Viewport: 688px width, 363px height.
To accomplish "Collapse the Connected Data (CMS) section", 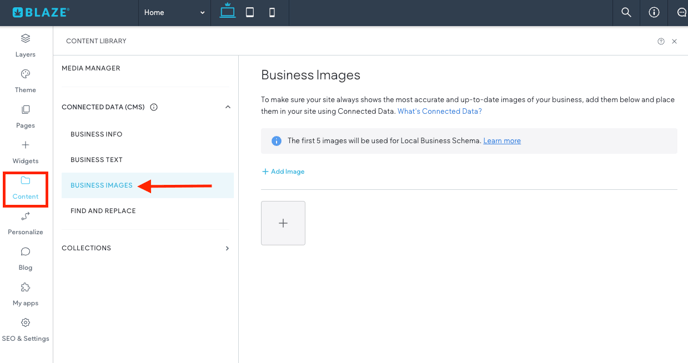I will tap(227, 107).
